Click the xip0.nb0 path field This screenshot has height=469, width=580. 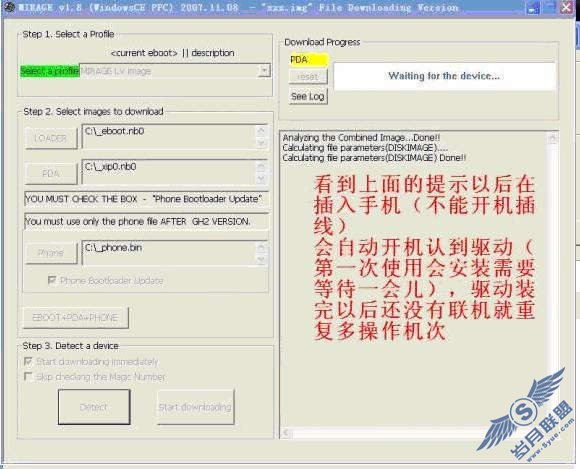[x=169, y=172]
